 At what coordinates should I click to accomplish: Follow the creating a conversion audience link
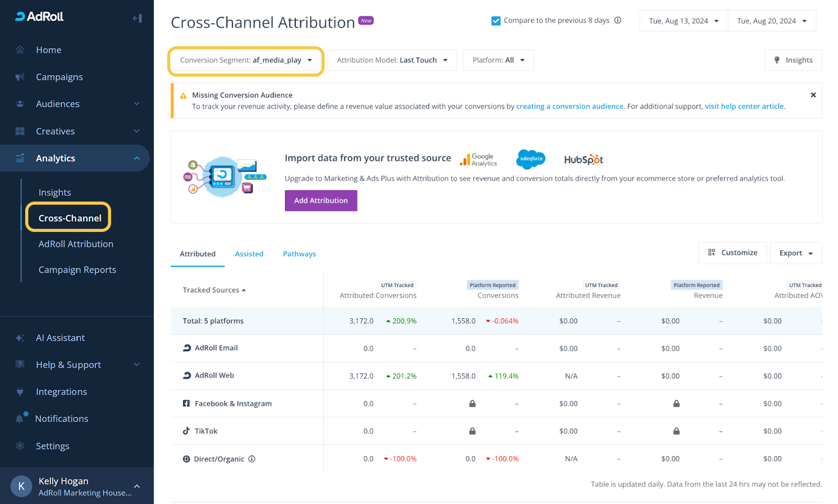[x=569, y=106]
